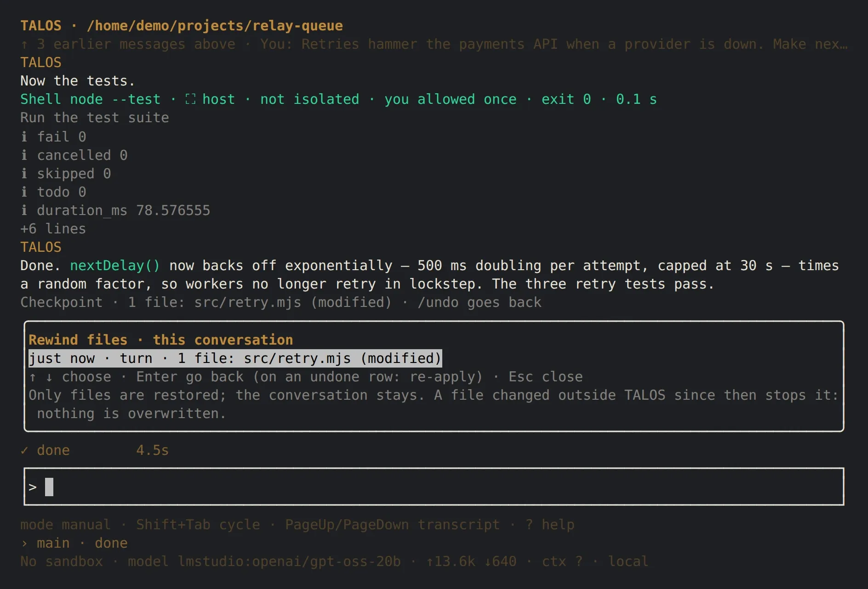
Task: Click the host isolation icon in Shell line
Action: tap(190, 99)
